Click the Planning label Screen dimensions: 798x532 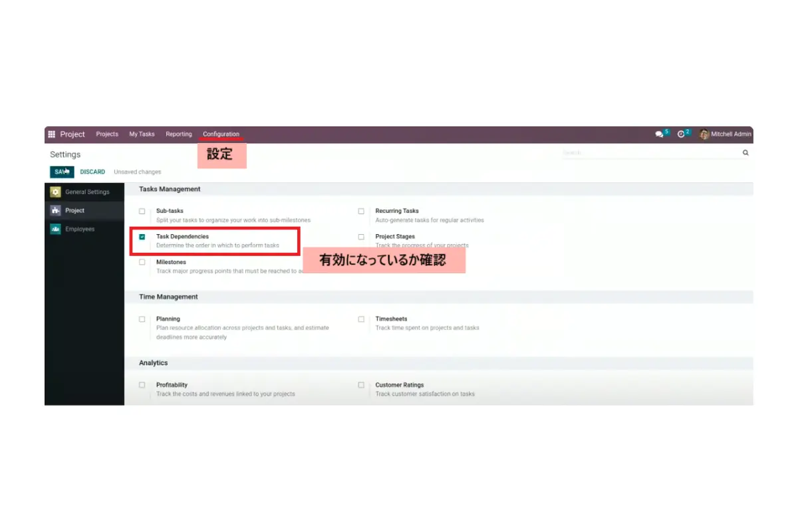click(168, 319)
